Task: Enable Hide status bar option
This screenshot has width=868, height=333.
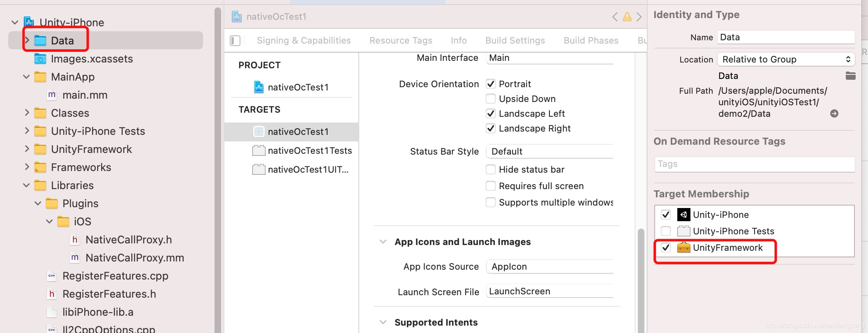Action: 491,169
